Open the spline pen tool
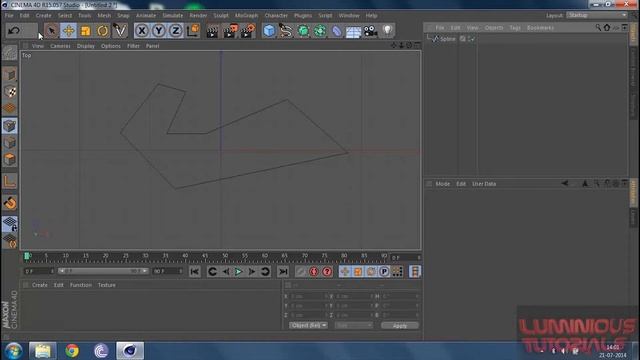Image resolution: width=640 pixels, height=360 pixels. (286, 31)
